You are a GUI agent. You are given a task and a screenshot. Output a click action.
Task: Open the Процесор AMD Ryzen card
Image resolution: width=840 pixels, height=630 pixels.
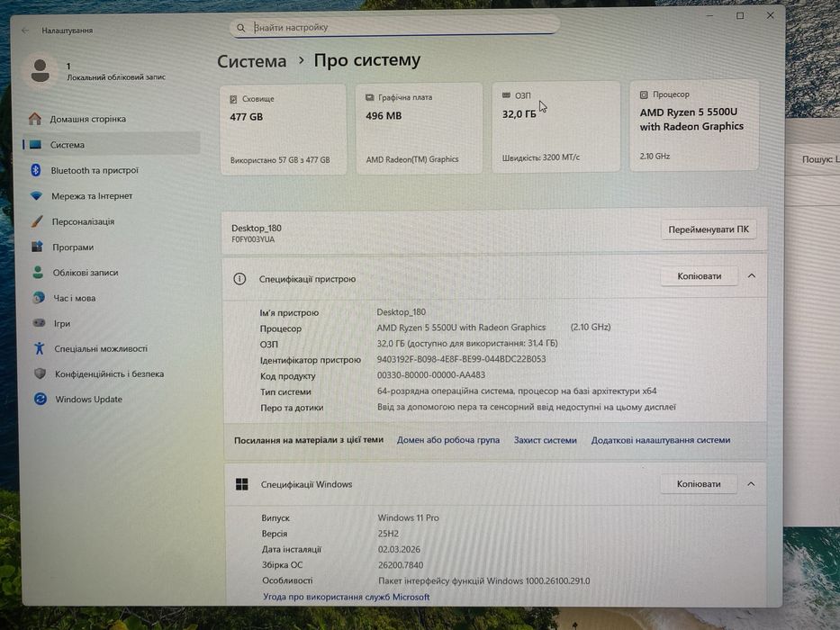pos(694,126)
